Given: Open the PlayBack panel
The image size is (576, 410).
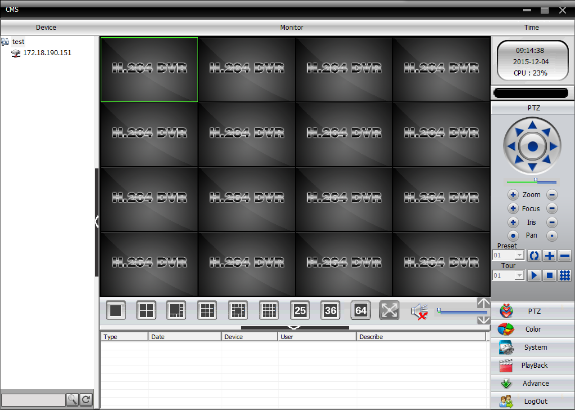Looking at the screenshot, I should click(532, 365).
